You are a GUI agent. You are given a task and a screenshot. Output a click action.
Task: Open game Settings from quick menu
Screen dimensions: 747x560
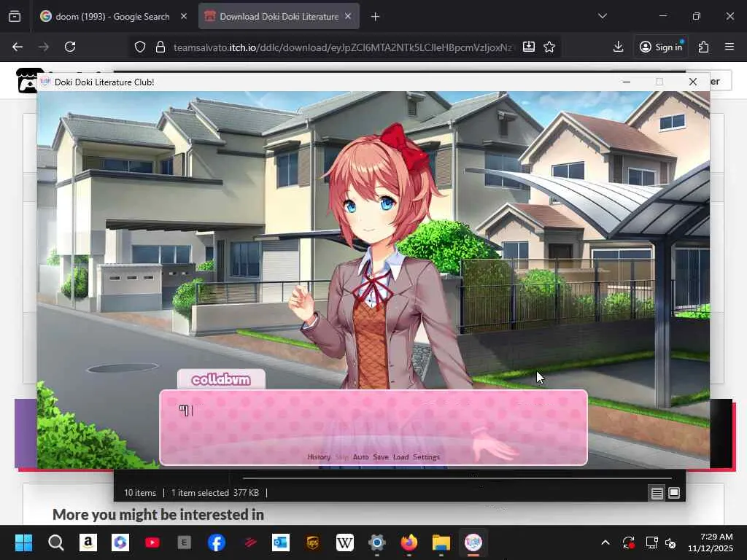click(426, 456)
